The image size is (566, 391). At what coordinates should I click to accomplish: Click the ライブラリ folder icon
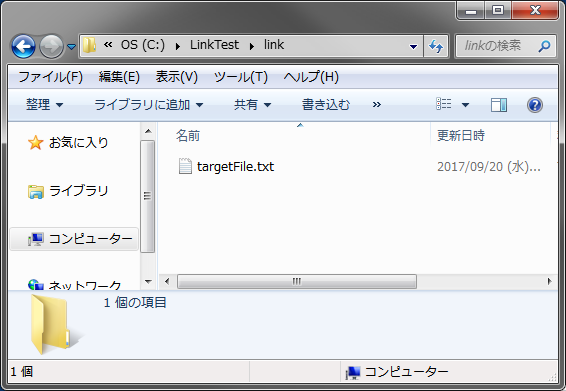click(x=35, y=191)
